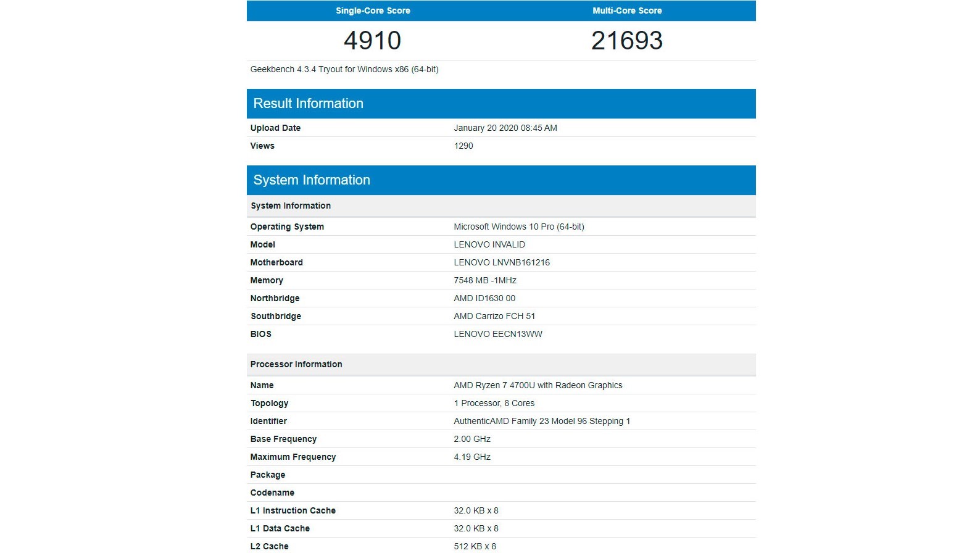
Task: Select the Multi-Core Score header
Action: click(627, 10)
